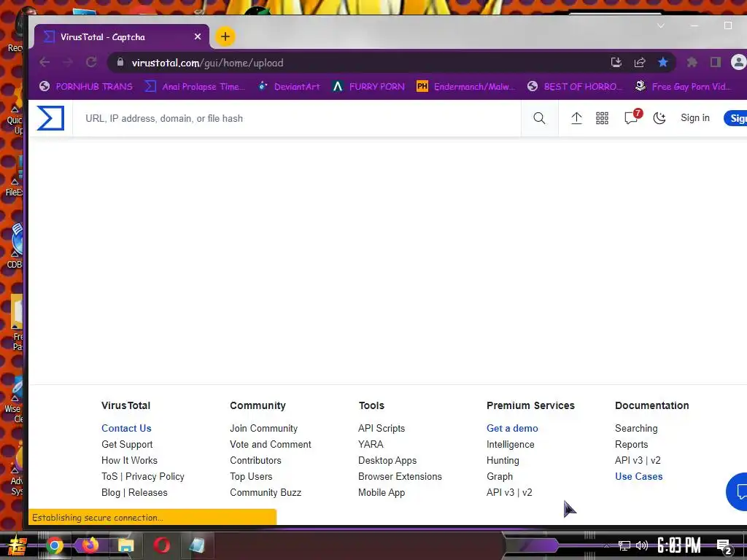Focus the URL, IP address search field
The image size is (747, 560).
pyautogui.click(x=298, y=118)
